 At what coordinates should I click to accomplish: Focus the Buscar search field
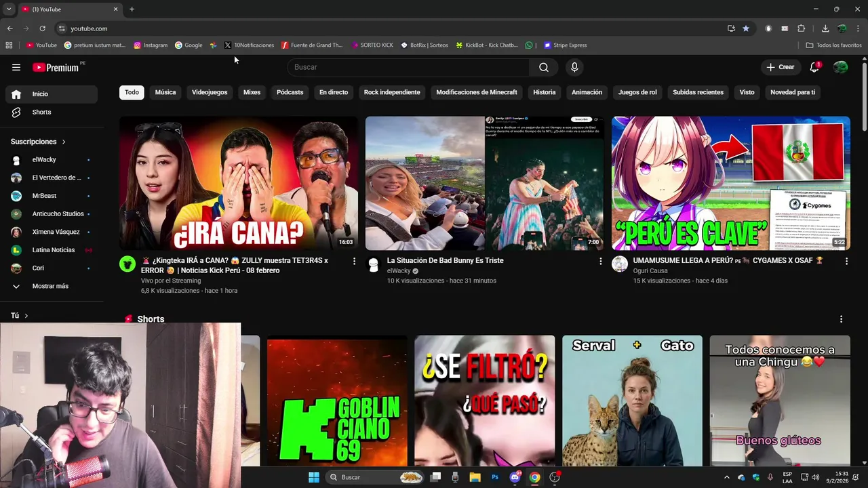[x=409, y=67]
